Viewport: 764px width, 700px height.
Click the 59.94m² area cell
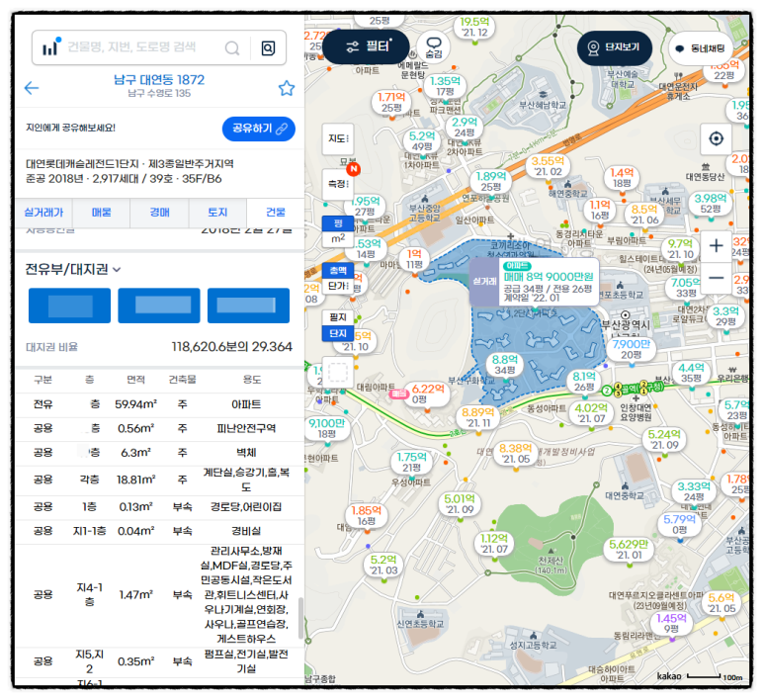click(136, 404)
